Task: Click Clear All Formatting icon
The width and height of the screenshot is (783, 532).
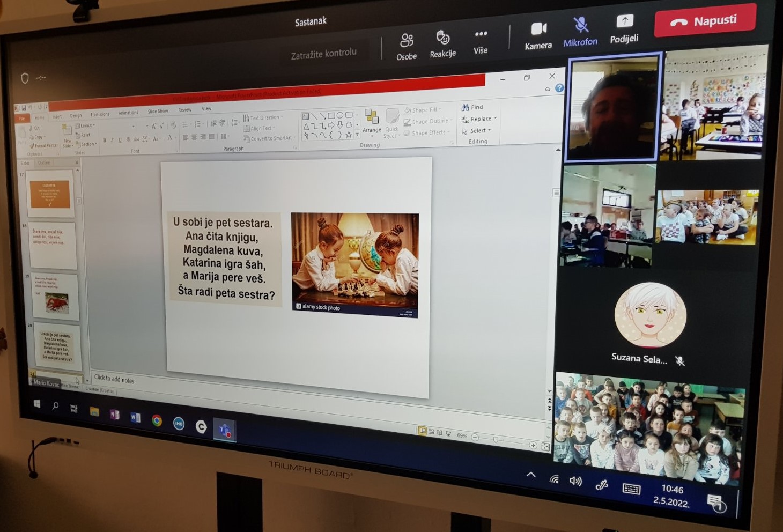Action: pos(173,125)
